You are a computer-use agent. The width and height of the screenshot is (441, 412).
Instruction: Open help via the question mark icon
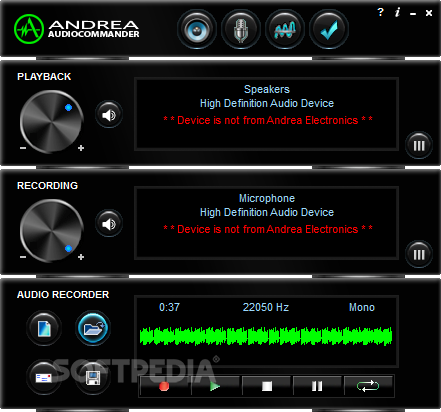[380, 12]
